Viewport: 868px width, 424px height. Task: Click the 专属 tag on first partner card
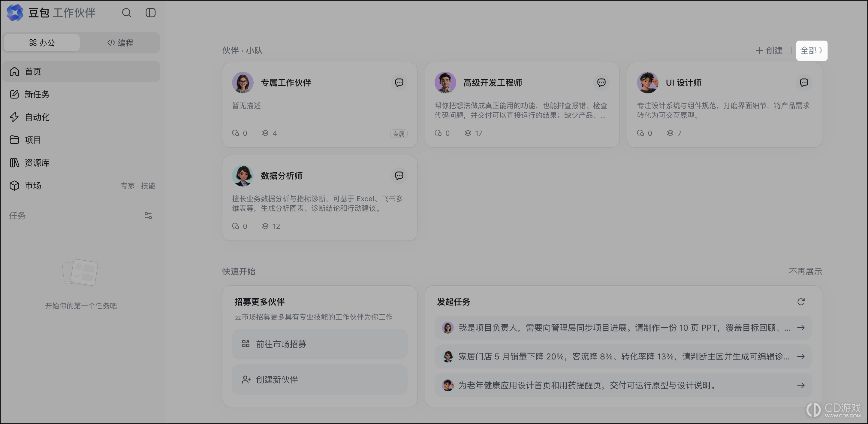tap(399, 134)
